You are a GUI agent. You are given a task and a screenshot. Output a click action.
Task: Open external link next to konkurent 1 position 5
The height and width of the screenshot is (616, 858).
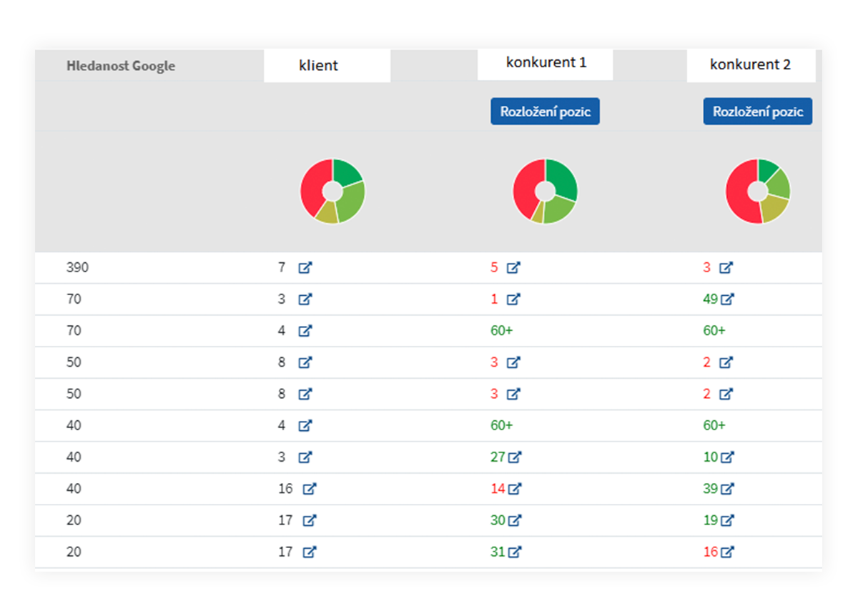coord(513,268)
